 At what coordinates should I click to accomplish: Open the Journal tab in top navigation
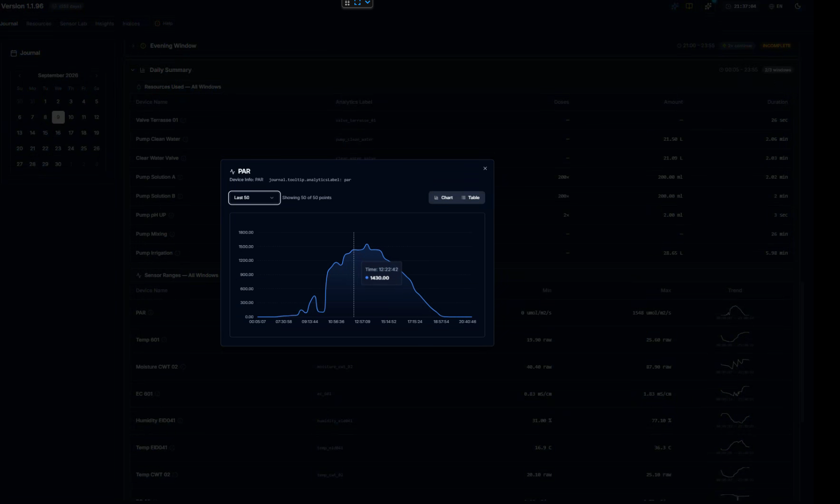tap(9, 24)
